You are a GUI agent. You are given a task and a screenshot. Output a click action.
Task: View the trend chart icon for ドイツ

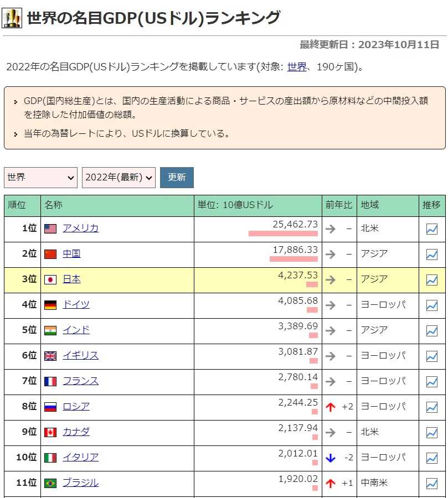pyautogui.click(x=431, y=305)
